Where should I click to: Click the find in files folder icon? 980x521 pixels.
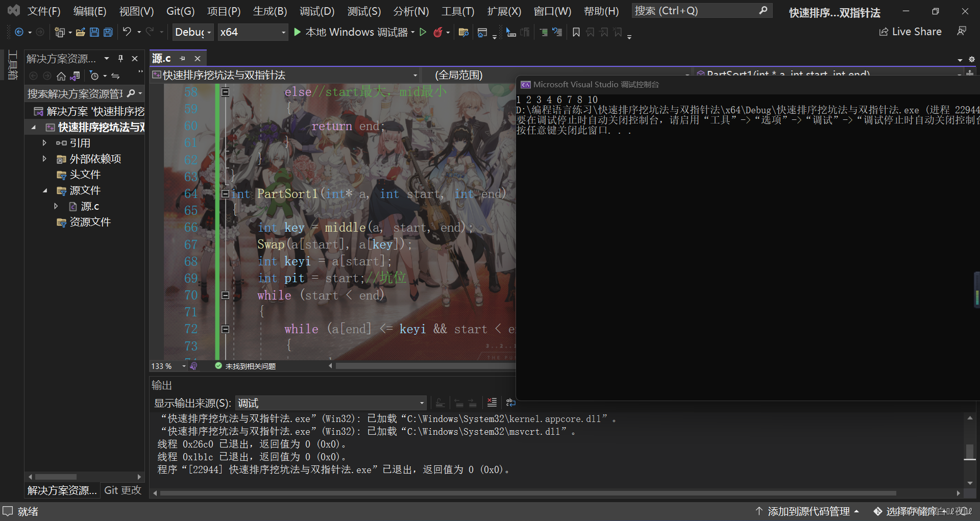(463, 32)
